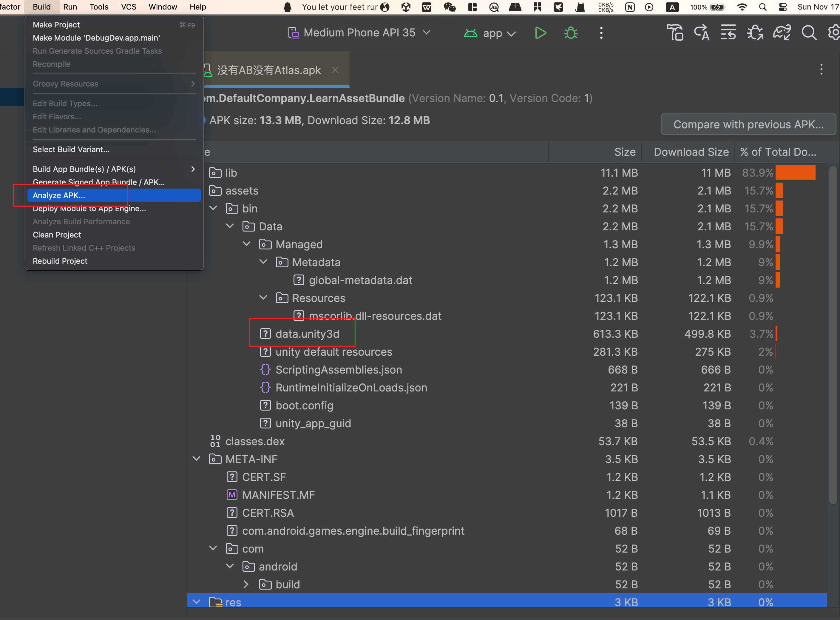Collapse the Resources folder chevron
This screenshot has height=620, width=840.
[x=263, y=297]
